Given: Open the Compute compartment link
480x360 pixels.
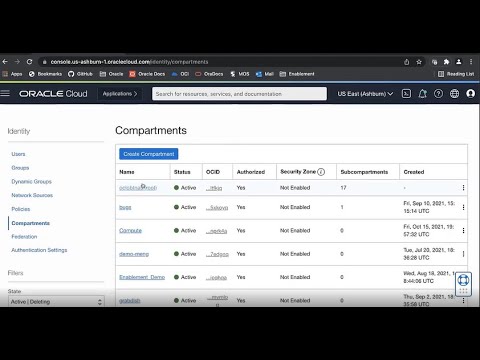Looking at the screenshot, I should 130,230.
